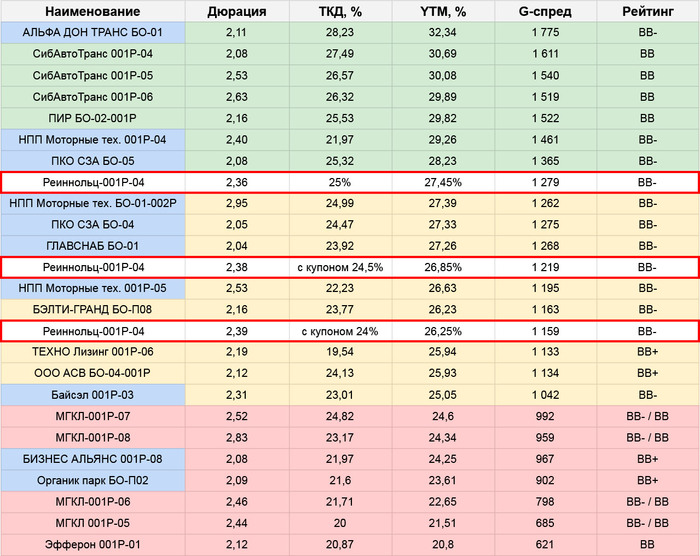Click the Наименование column header
700x556 pixels.
[93, 12]
